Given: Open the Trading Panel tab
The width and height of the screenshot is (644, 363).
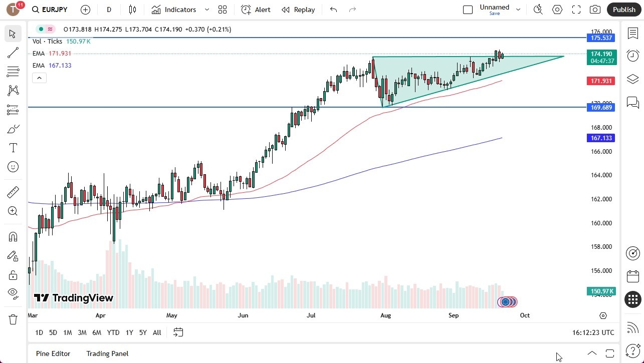Looking at the screenshot, I should tap(107, 353).
